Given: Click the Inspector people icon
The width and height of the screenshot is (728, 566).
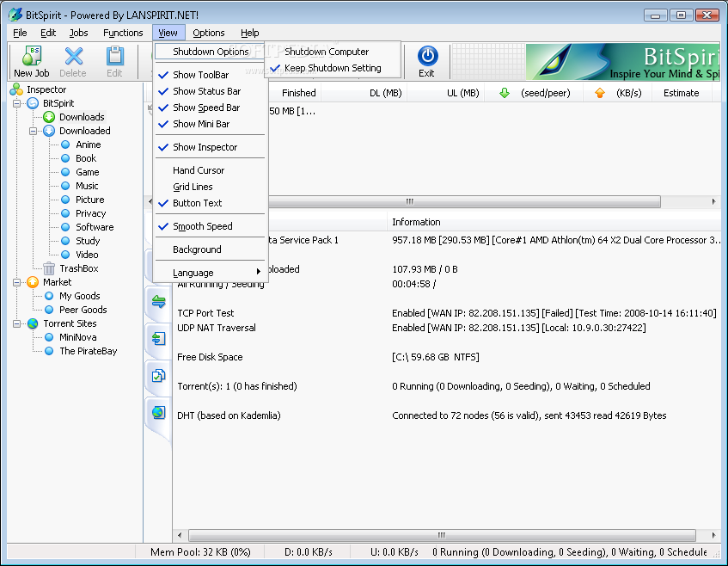Looking at the screenshot, I should [16, 89].
